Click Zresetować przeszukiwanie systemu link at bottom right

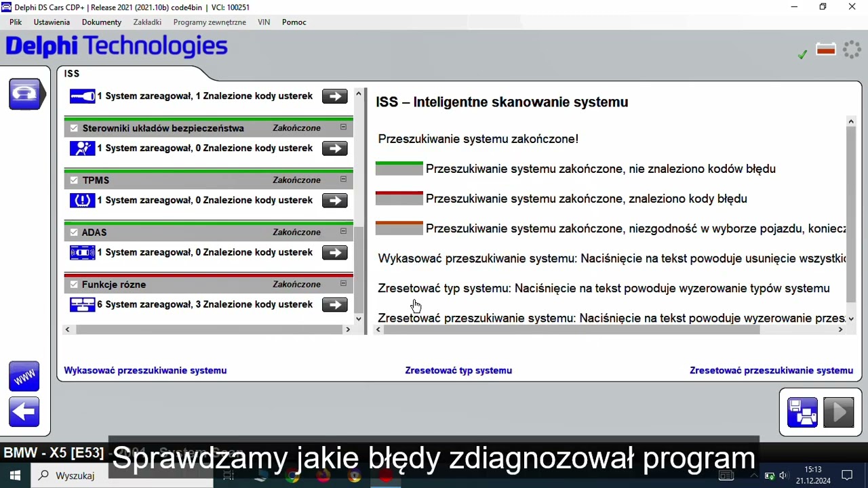click(771, 371)
